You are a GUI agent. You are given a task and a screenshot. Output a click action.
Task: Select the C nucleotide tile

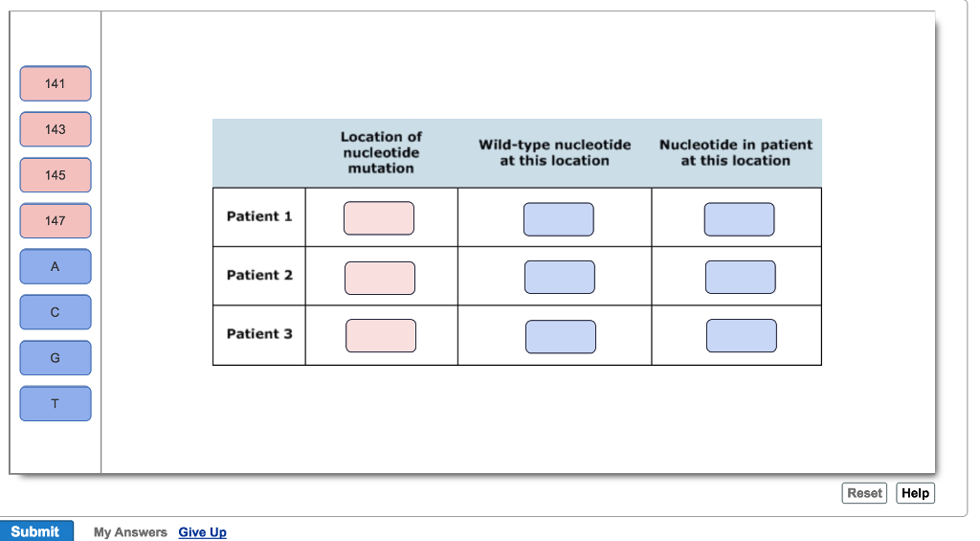(55, 312)
